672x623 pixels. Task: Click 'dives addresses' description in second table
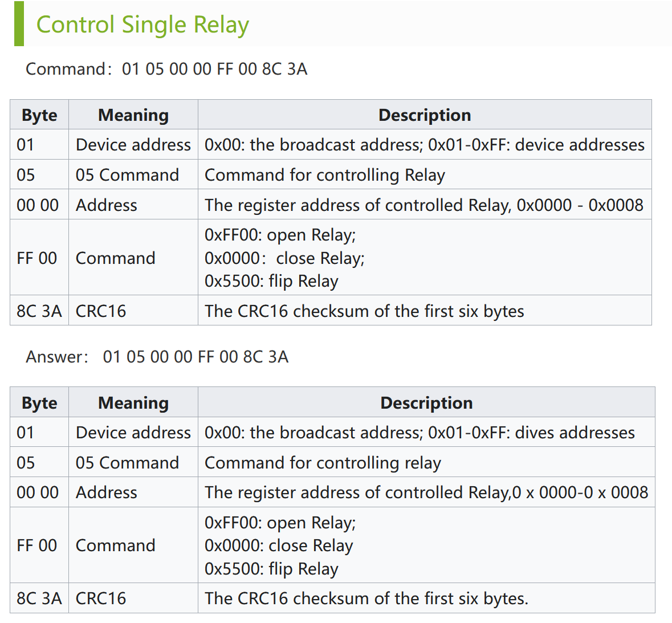click(x=575, y=433)
